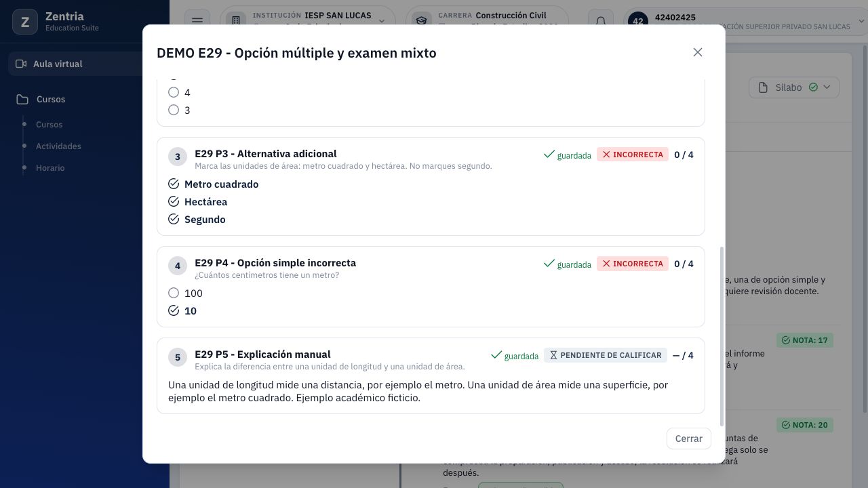Open notifications with the bell icon

[600, 21]
